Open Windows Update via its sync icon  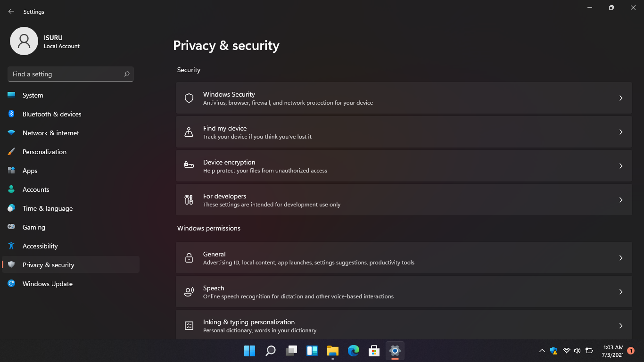11,284
